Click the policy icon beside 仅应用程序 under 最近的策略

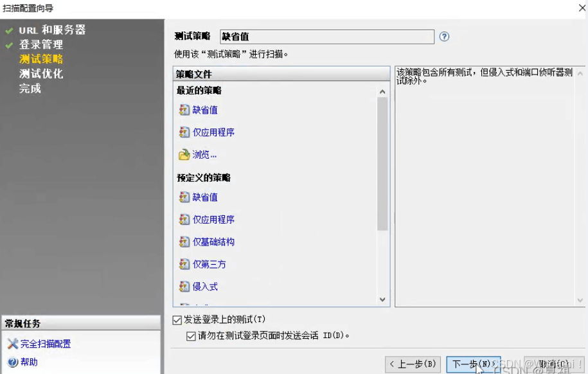click(x=184, y=132)
